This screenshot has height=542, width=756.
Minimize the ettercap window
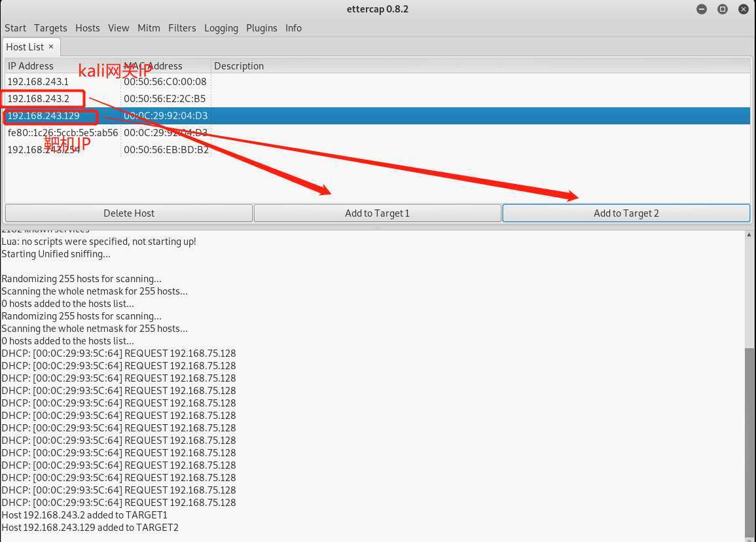[702, 9]
